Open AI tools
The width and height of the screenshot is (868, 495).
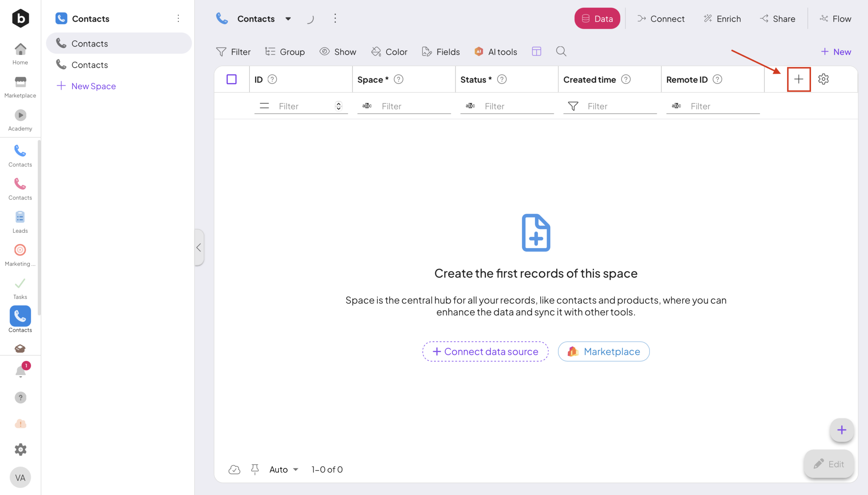pos(496,52)
